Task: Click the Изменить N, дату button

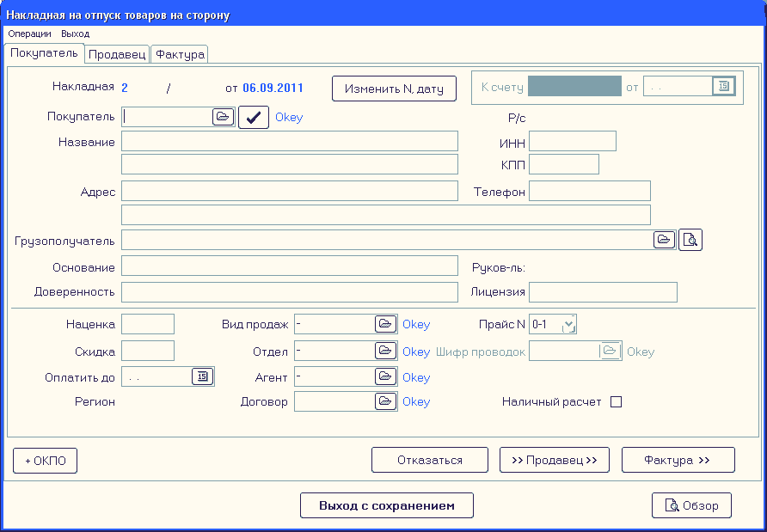Action: [394, 89]
